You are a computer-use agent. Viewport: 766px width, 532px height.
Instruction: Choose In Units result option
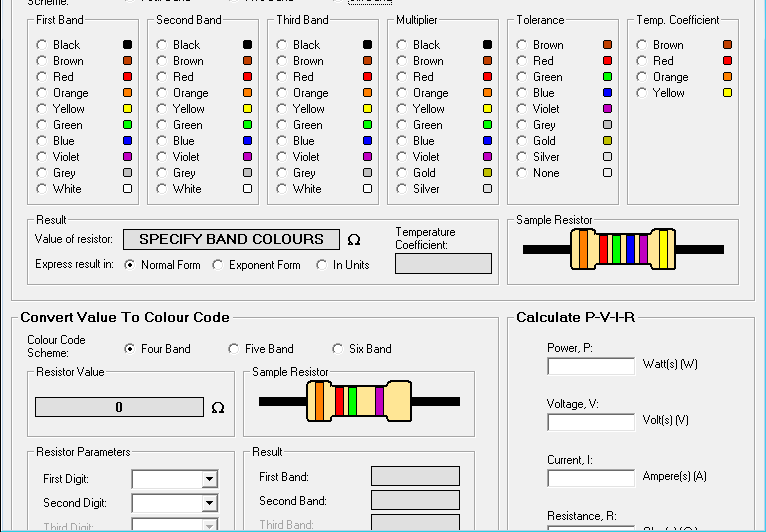coord(321,265)
